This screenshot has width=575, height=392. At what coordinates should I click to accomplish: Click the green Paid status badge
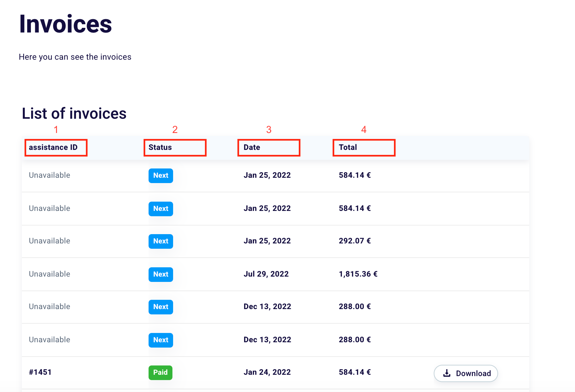point(160,372)
